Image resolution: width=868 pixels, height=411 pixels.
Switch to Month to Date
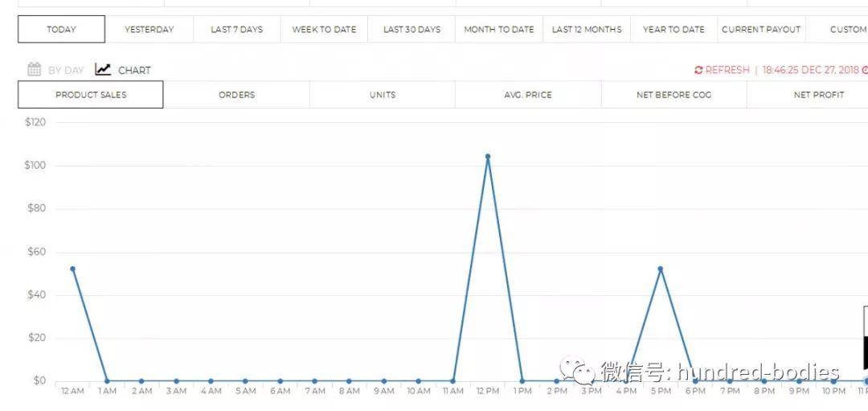(x=499, y=30)
